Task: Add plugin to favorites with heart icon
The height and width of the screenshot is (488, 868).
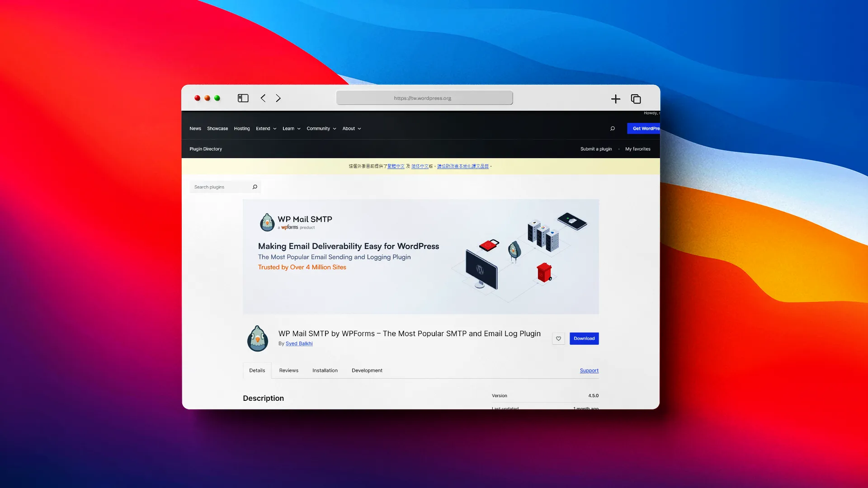Action: point(558,338)
